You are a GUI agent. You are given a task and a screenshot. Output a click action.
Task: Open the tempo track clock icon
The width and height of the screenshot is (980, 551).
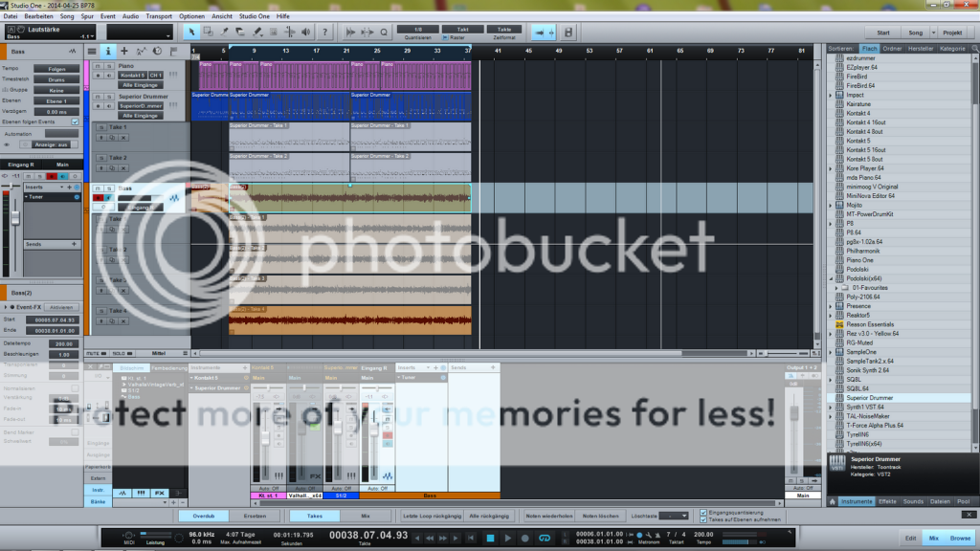(x=157, y=52)
